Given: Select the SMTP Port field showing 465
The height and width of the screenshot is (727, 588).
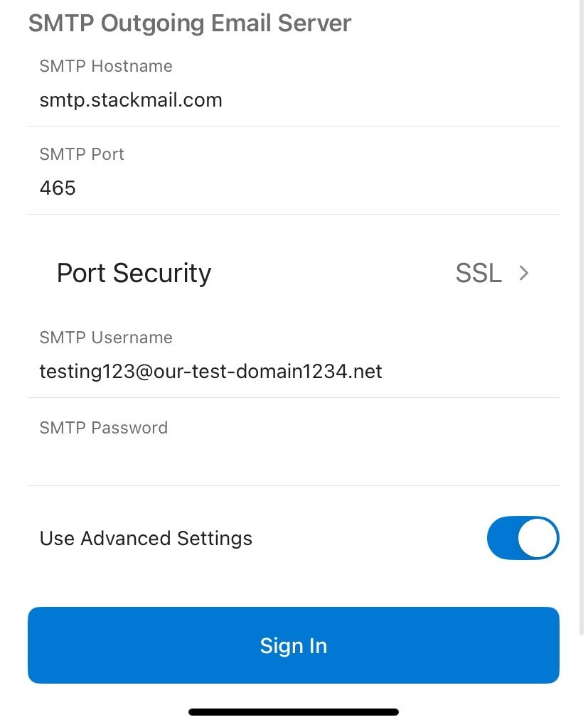Looking at the screenshot, I should pos(58,188).
